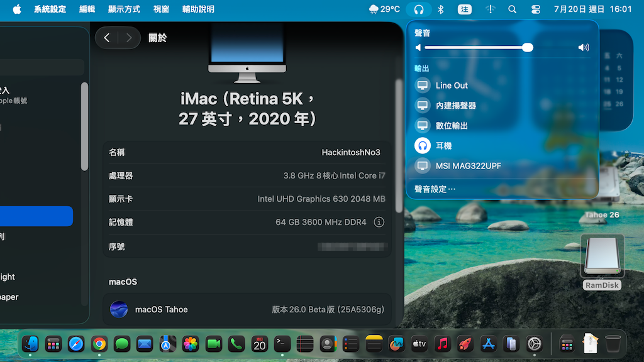Open the Apple menu
Viewport: 644px width, 362px height.
click(17, 9)
